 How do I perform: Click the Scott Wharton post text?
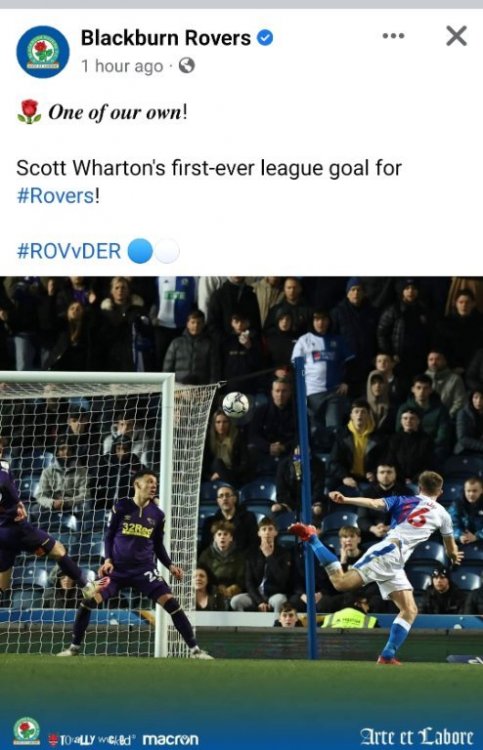tap(209, 182)
